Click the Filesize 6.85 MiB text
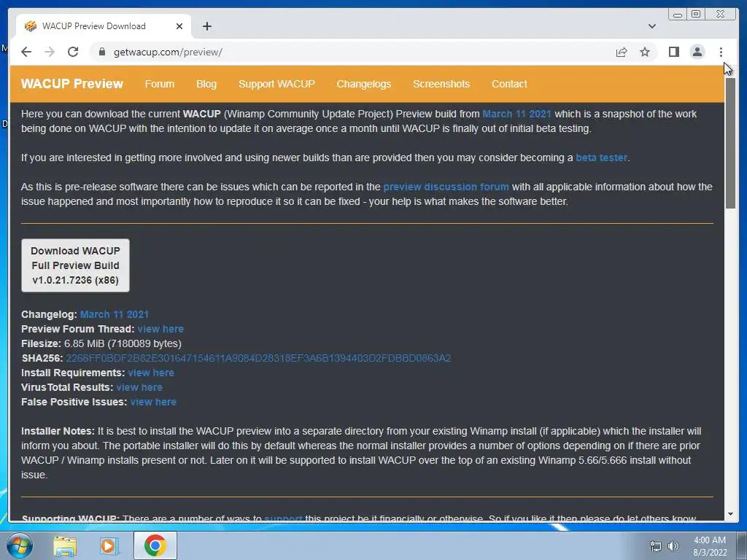 (x=101, y=343)
